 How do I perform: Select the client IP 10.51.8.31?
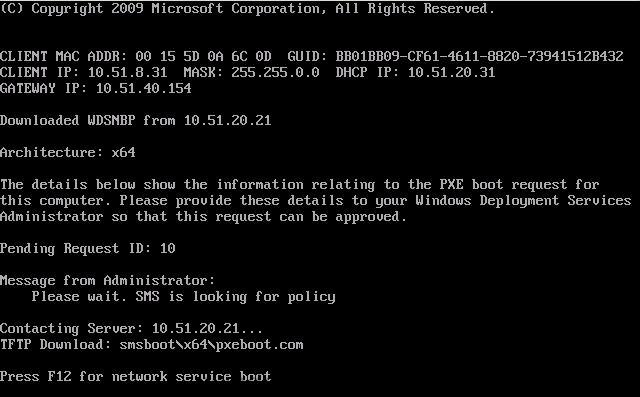tap(127, 72)
